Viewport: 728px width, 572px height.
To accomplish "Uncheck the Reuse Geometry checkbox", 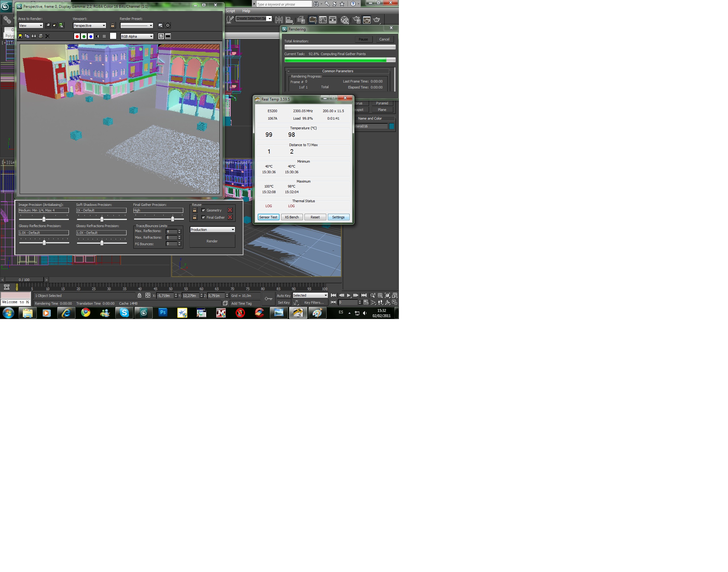I will point(203,210).
